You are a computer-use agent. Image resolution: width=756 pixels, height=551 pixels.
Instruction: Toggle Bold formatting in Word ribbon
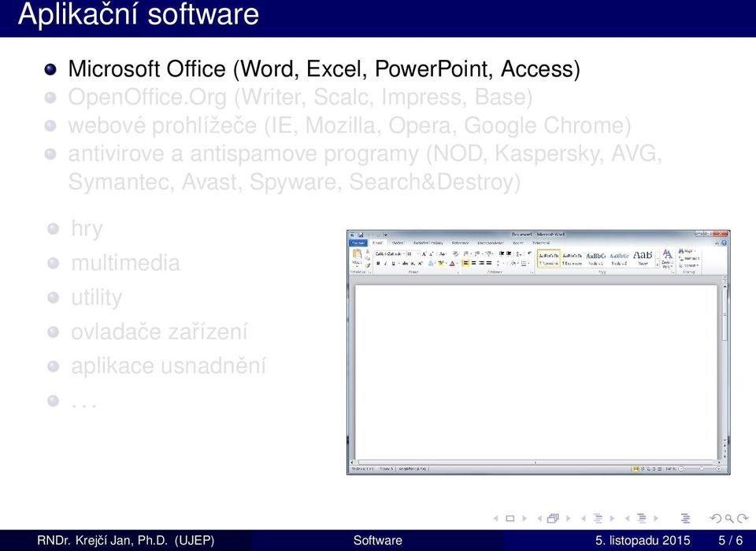(x=378, y=263)
